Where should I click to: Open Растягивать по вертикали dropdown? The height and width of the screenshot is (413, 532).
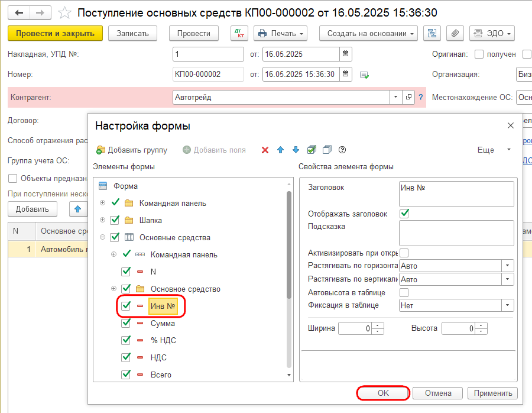pos(508,279)
